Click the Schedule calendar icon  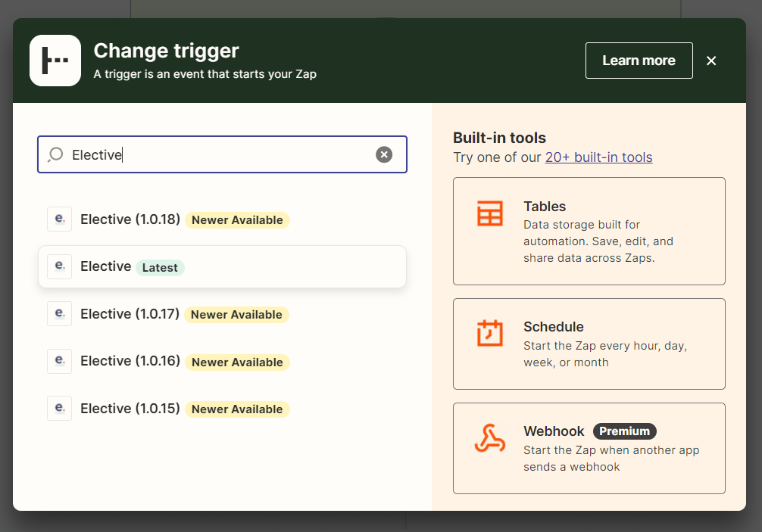click(x=489, y=333)
